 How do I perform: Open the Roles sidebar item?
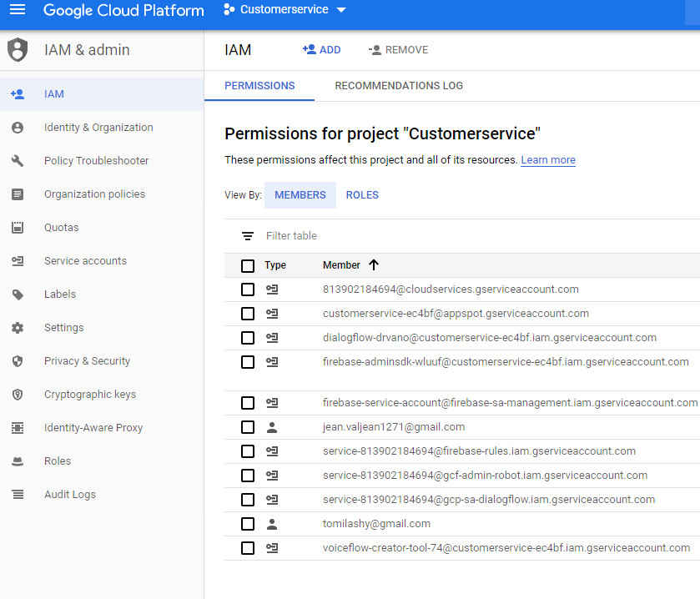[x=102, y=461]
